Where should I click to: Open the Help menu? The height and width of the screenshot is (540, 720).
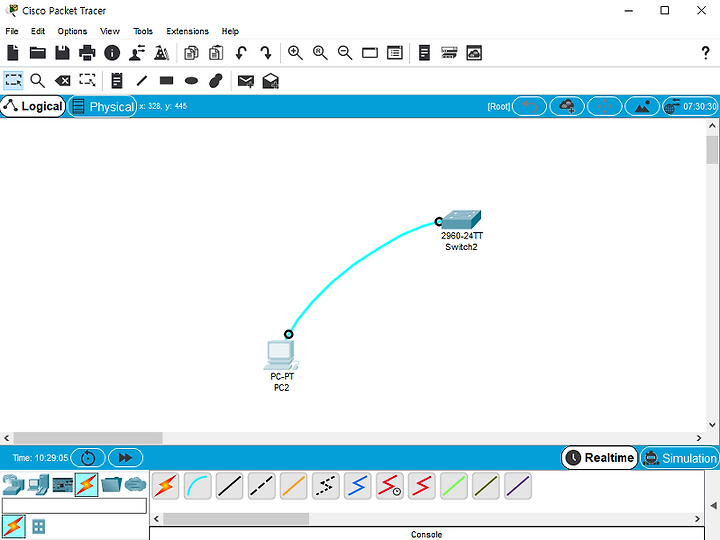(230, 31)
